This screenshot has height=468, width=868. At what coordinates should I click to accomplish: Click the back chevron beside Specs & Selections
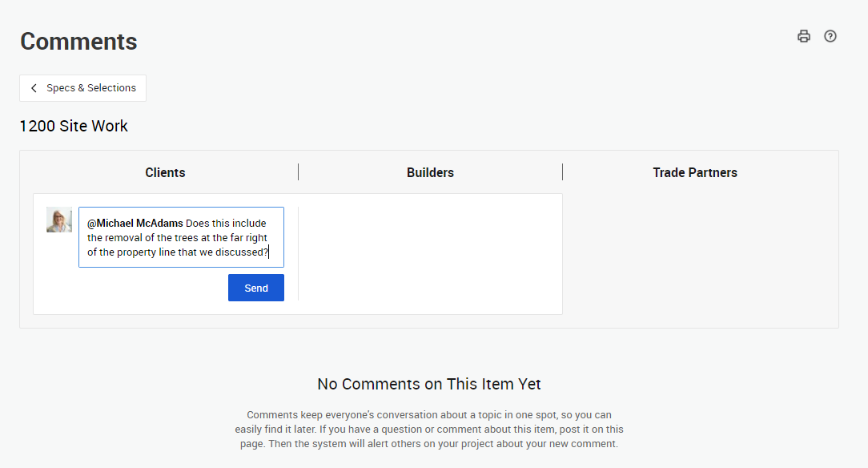34,88
